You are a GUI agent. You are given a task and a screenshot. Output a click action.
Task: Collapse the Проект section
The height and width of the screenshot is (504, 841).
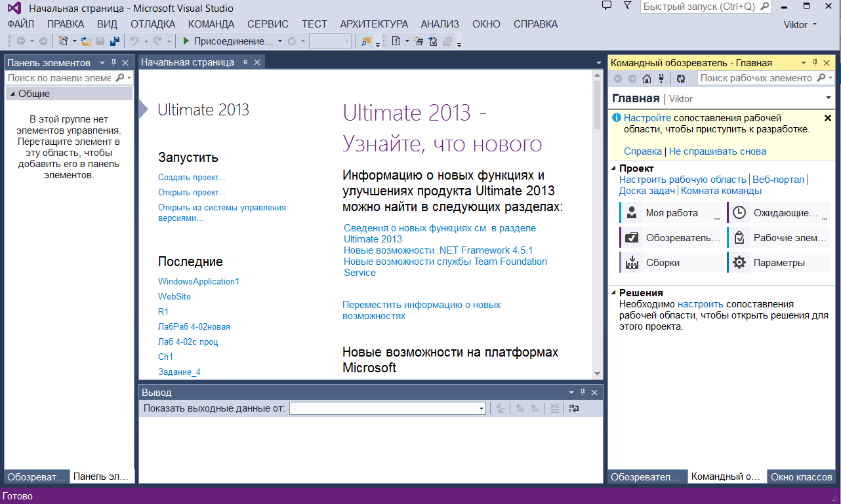(614, 168)
